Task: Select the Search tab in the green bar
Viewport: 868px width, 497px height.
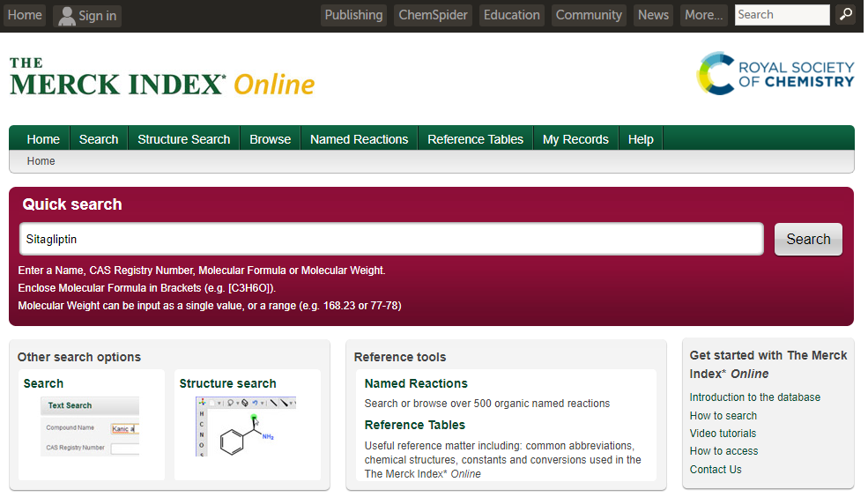Action: coord(99,139)
